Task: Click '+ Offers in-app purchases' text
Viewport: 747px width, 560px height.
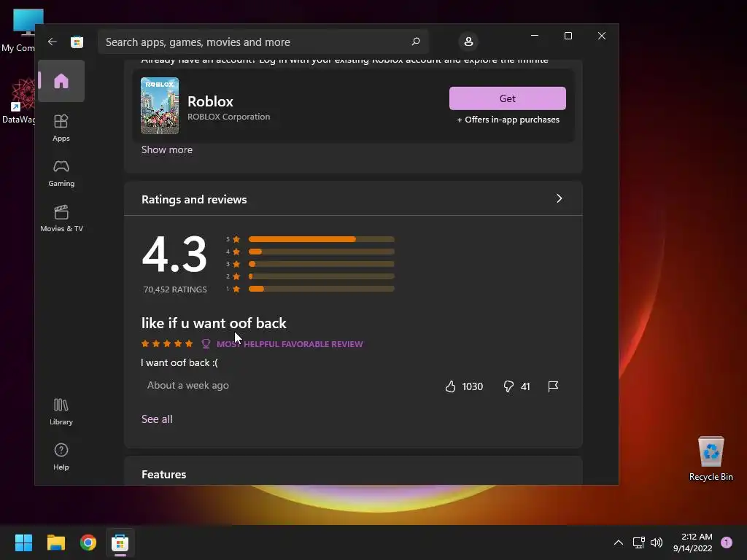Action: [x=508, y=120]
